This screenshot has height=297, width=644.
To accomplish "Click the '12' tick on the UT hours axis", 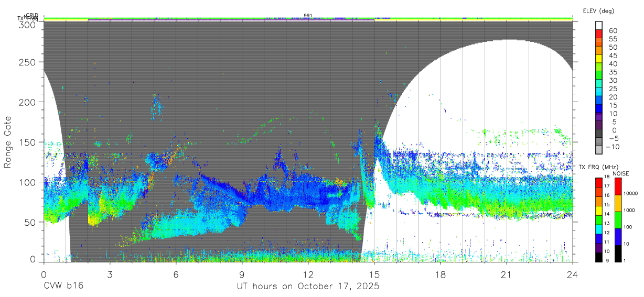I will point(308,274).
